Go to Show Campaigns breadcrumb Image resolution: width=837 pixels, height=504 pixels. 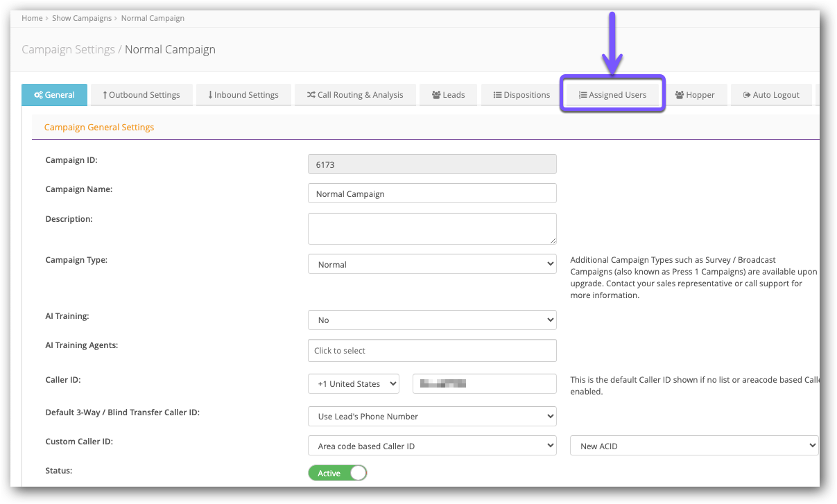[82, 18]
